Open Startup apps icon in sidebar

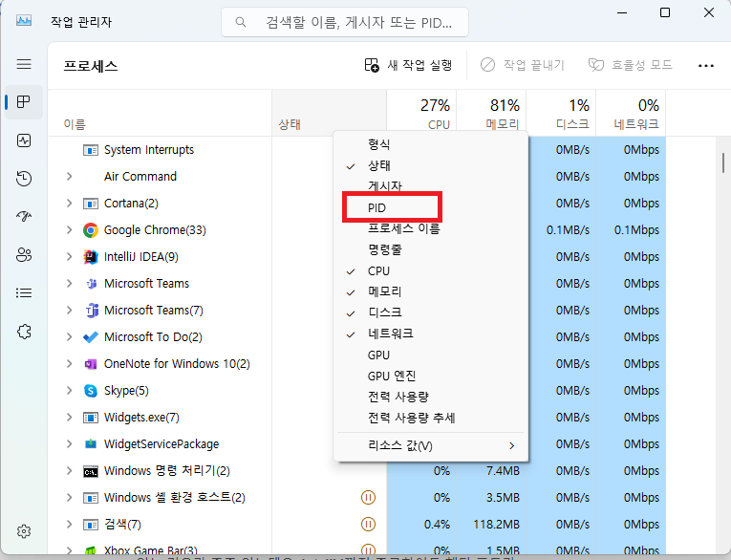coord(24,216)
